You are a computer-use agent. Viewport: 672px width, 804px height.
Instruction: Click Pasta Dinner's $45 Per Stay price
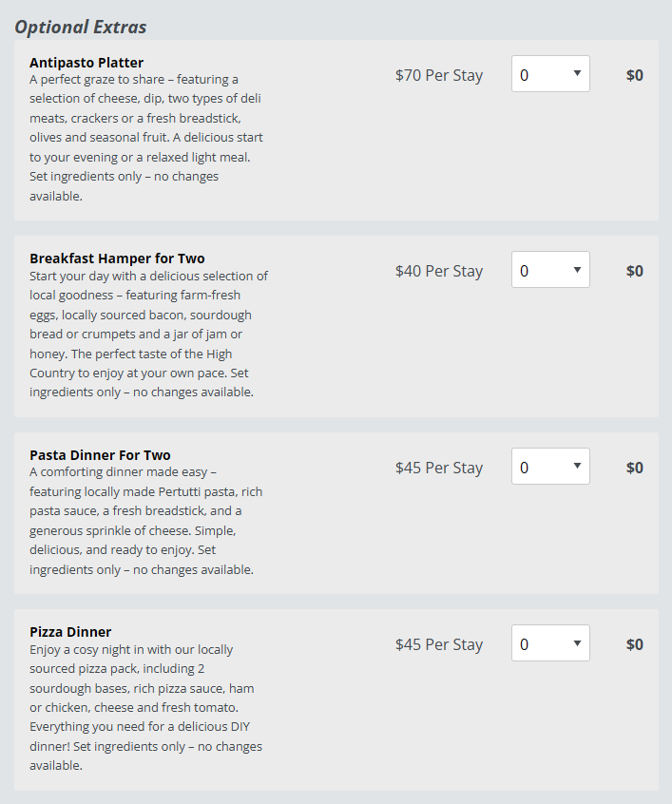click(439, 468)
